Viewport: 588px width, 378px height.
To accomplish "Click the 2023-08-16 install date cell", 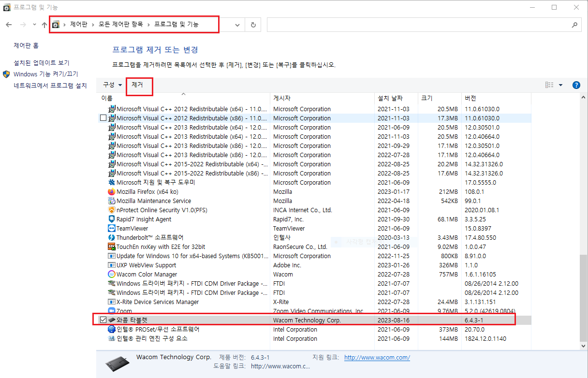I will tap(394, 320).
